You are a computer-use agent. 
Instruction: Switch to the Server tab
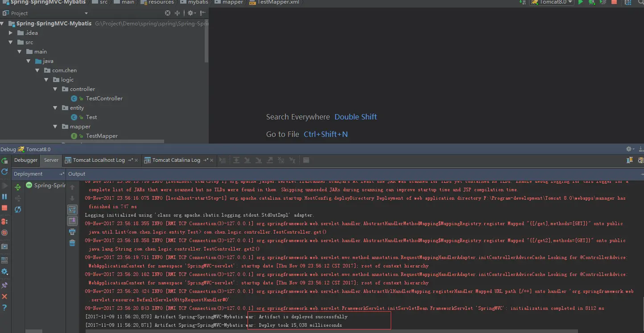point(51,160)
